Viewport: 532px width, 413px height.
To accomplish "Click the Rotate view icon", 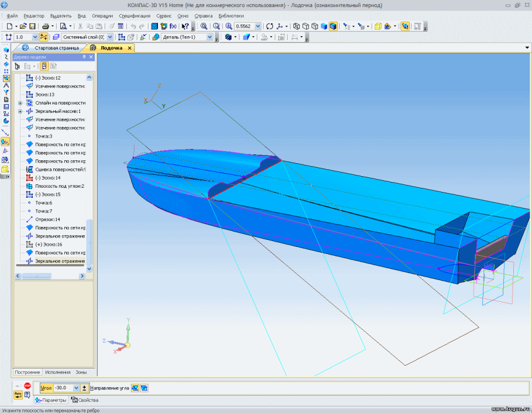I will (x=269, y=26).
